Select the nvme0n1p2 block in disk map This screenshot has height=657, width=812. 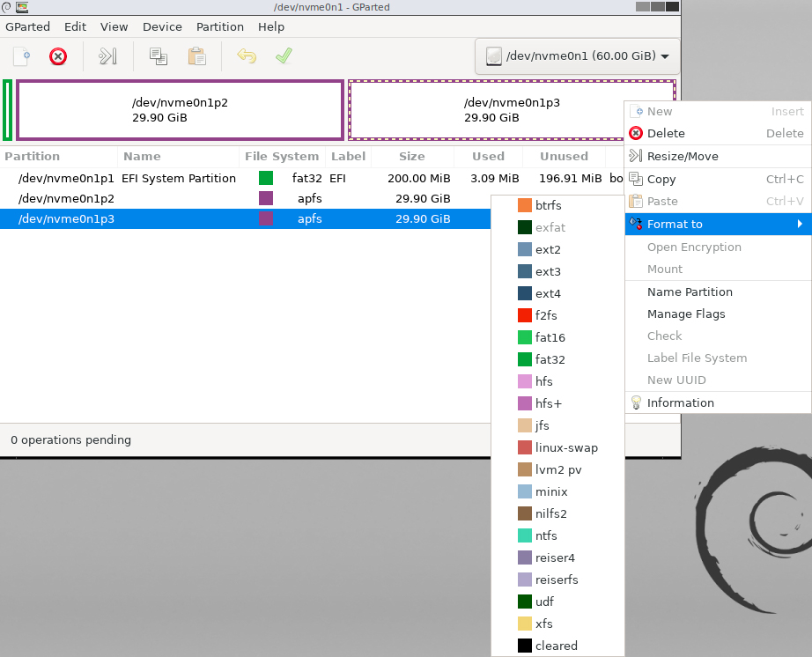click(181, 110)
